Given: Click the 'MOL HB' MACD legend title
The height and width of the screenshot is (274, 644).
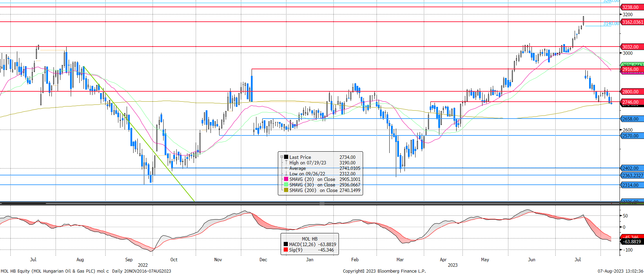Looking at the screenshot, I should pos(310,239).
